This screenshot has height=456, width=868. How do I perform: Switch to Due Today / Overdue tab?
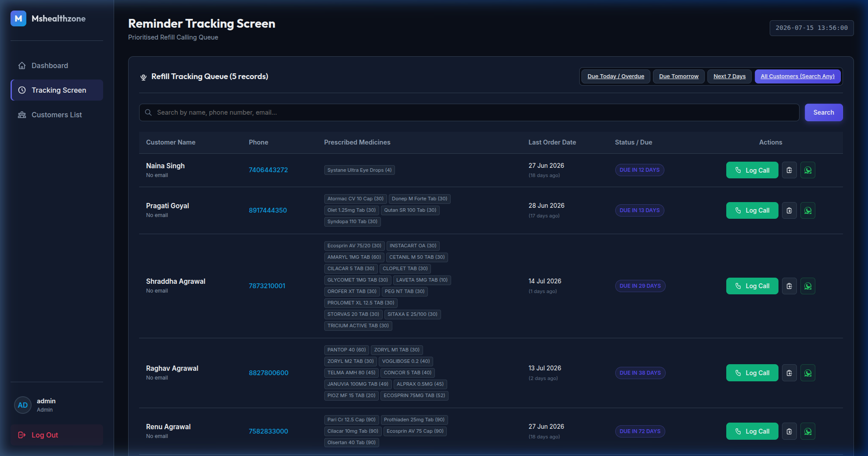[616, 76]
